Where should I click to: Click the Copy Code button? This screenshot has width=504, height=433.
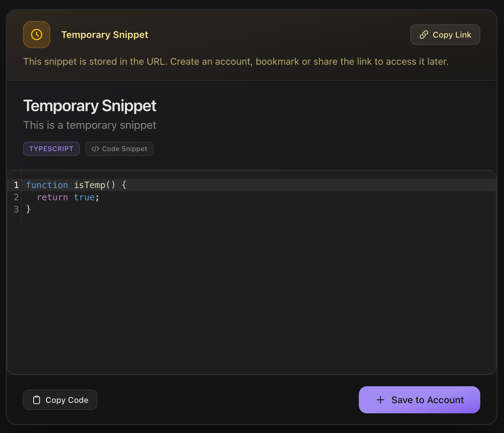point(60,400)
